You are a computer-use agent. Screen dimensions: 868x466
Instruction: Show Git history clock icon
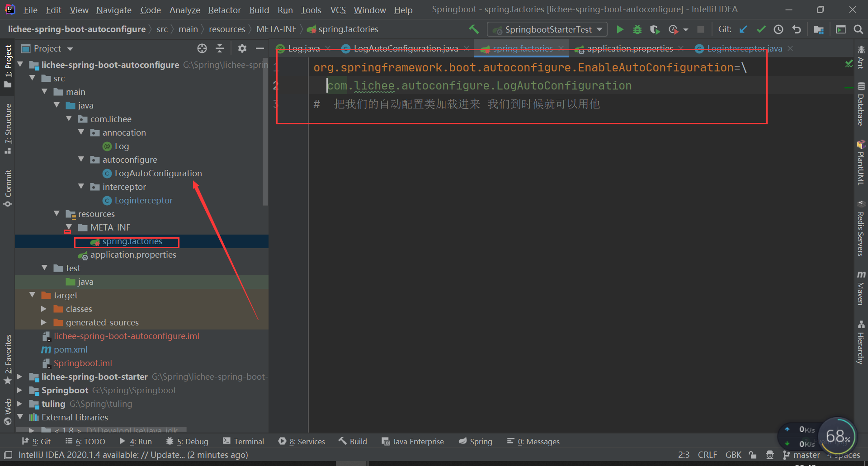point(778,29)
